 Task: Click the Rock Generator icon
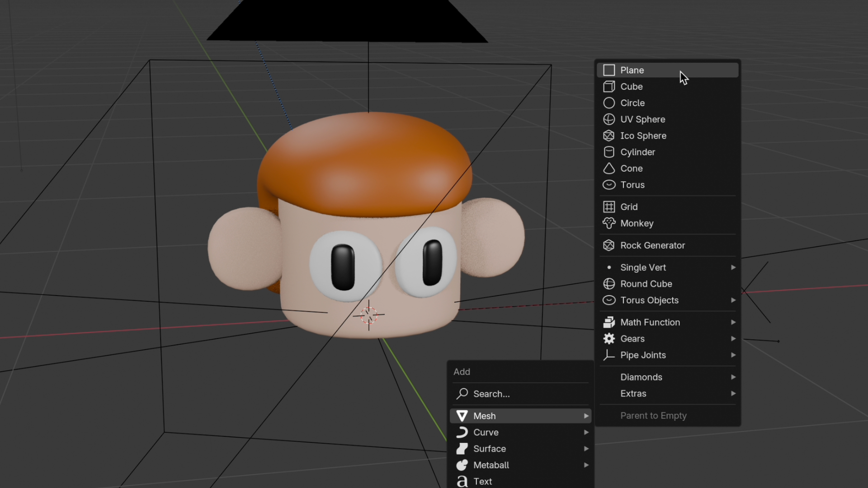click(609, 245)
